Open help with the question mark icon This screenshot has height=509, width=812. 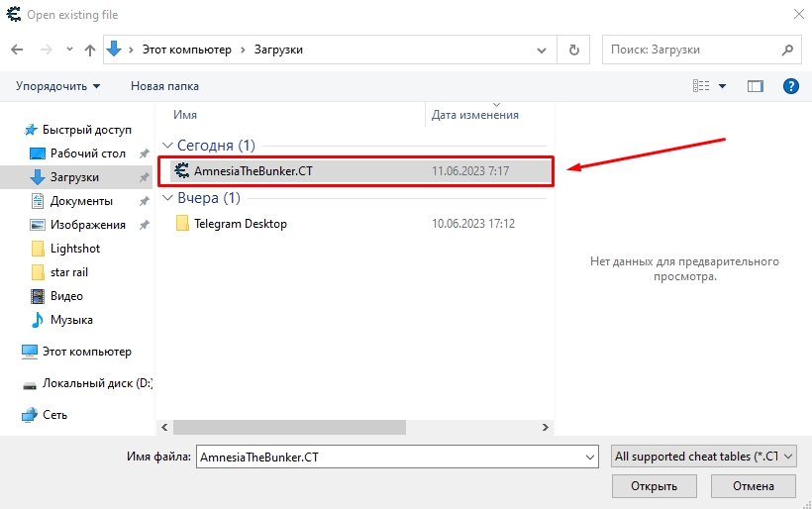[x=790, y=86]
